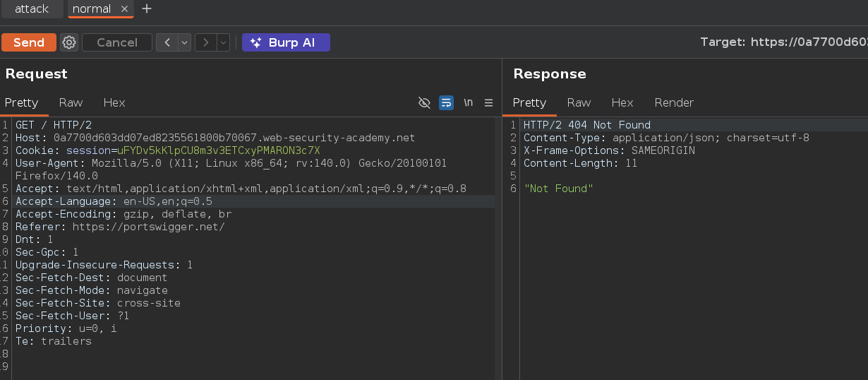Image resolution: width=868 pixels, height=380 pixels.
Task: Click the Response panel heading
Action: [550, 74]
